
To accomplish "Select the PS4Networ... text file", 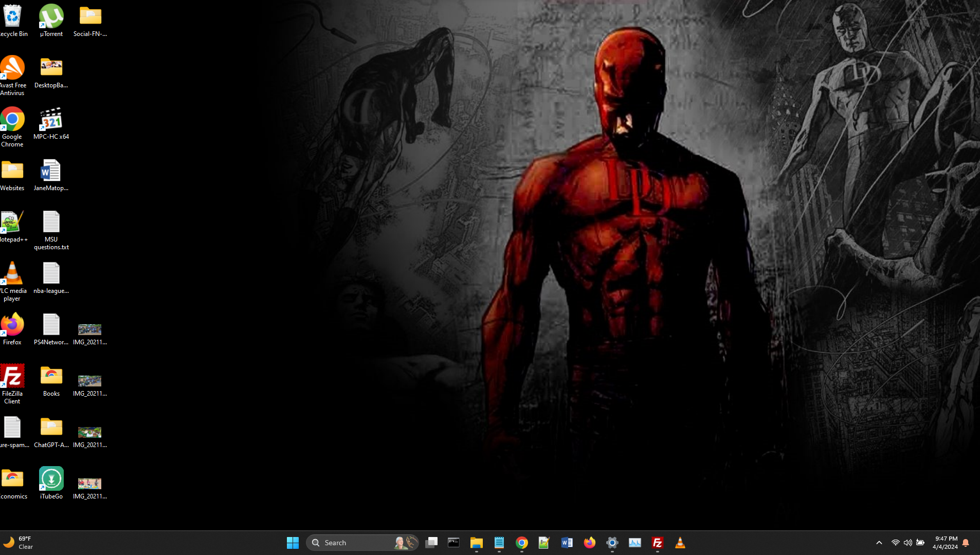I will (x=51, y=329).
